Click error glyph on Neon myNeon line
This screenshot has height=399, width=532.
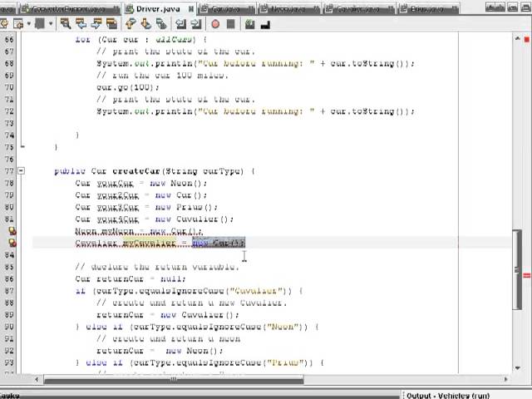pos(12,231)
